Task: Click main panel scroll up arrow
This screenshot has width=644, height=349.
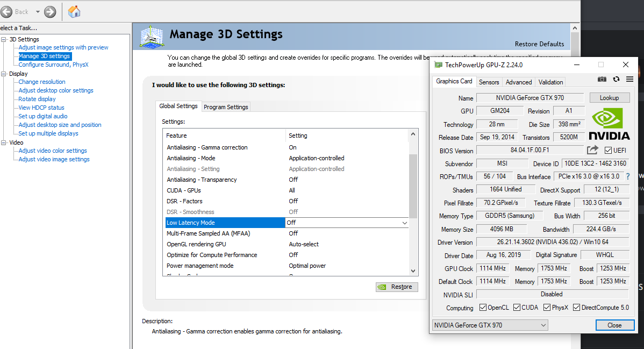Action: coord(575,28)
